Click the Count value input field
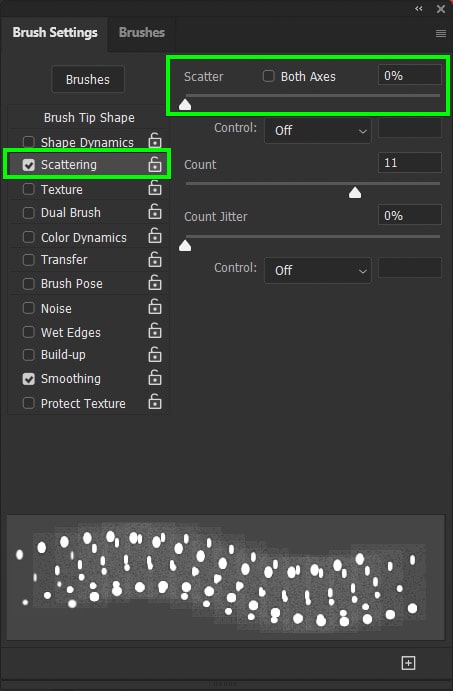Viewport: 453px width, 691px height. coord(410,163)
